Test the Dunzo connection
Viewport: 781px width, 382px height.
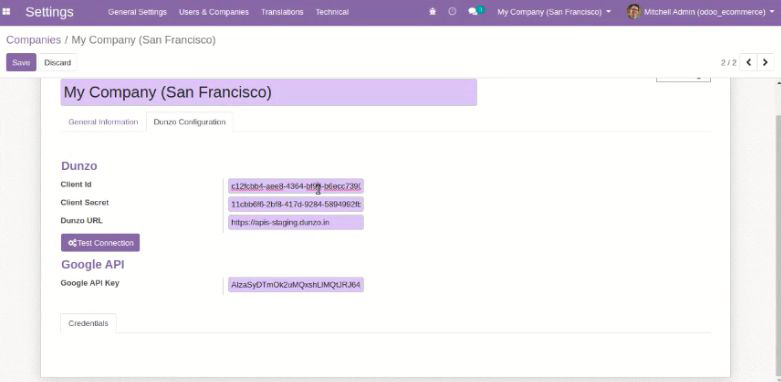tap(100, 243)
